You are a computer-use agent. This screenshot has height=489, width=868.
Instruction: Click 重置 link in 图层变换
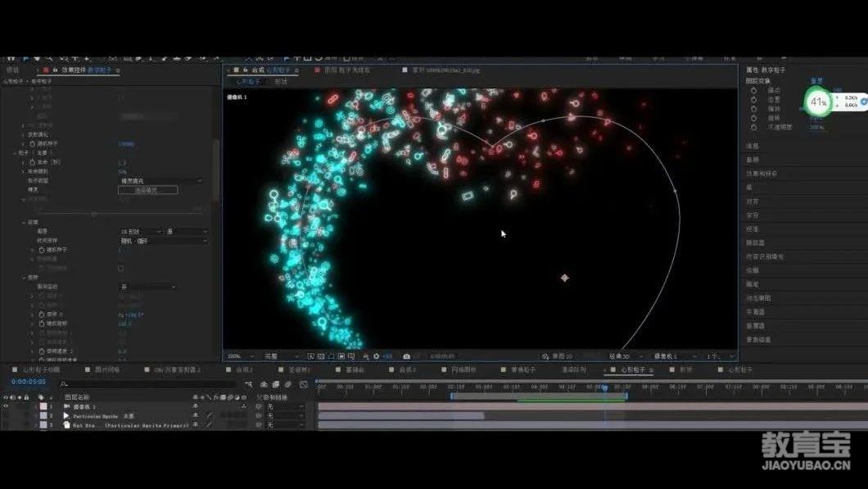click(816, 81)
